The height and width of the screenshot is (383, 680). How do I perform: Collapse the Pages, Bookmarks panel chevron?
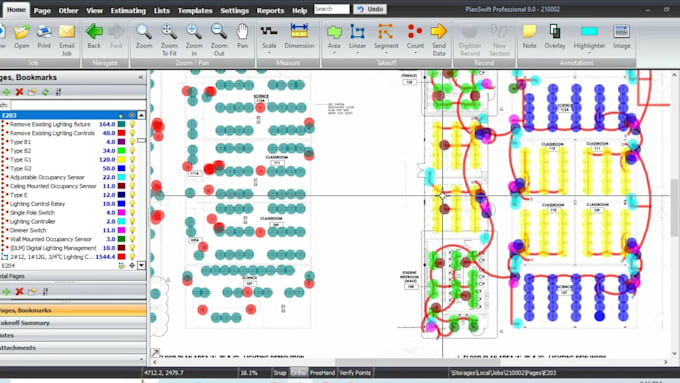tap(141, 77)
